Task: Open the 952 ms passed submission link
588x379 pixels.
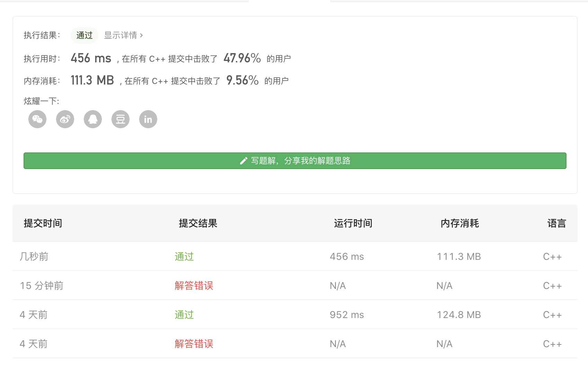Action: point(184,315)
